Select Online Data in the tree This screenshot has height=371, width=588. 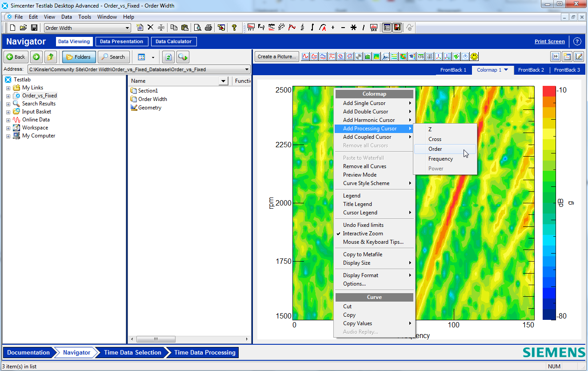pos(31,120)
